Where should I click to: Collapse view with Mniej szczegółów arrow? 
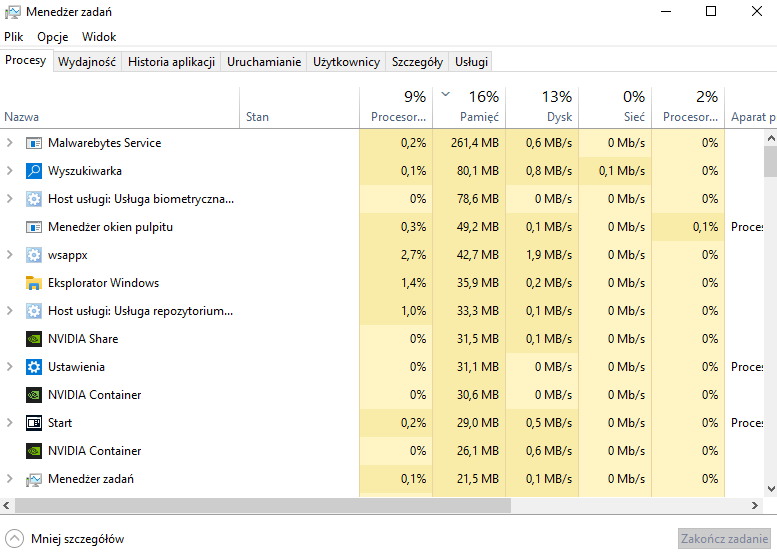click(14, 539)
